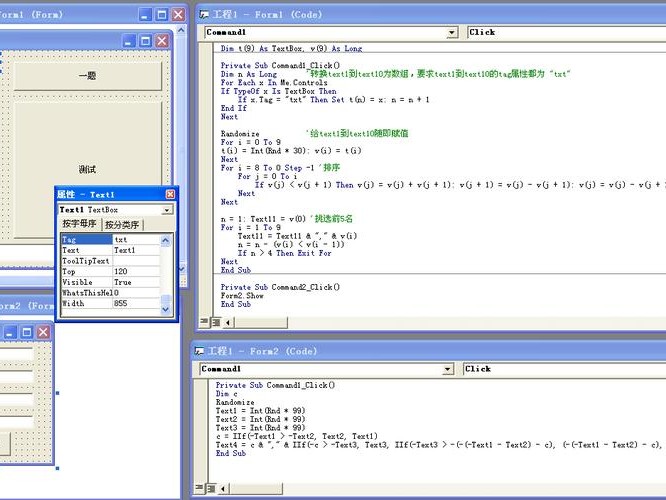
Task: Minimize the Form1 designer outer window
Action: [x=145, y=15]
